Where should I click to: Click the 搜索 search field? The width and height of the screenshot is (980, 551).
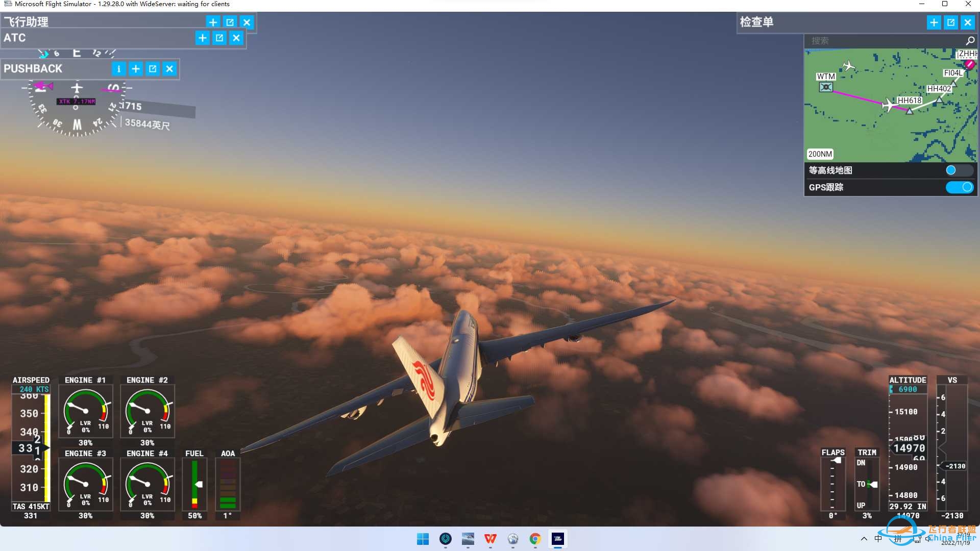[x=886, y=41]
